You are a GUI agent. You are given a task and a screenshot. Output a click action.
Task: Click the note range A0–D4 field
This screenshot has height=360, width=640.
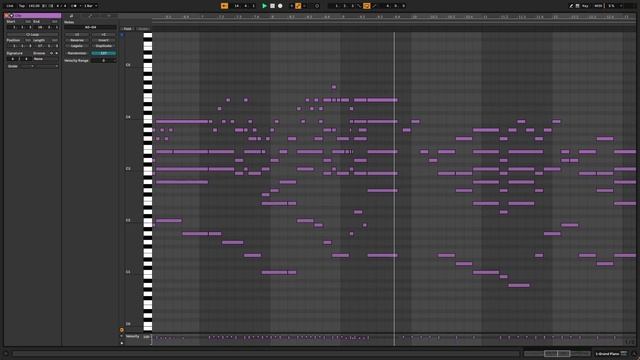click(x=91, y=27)
